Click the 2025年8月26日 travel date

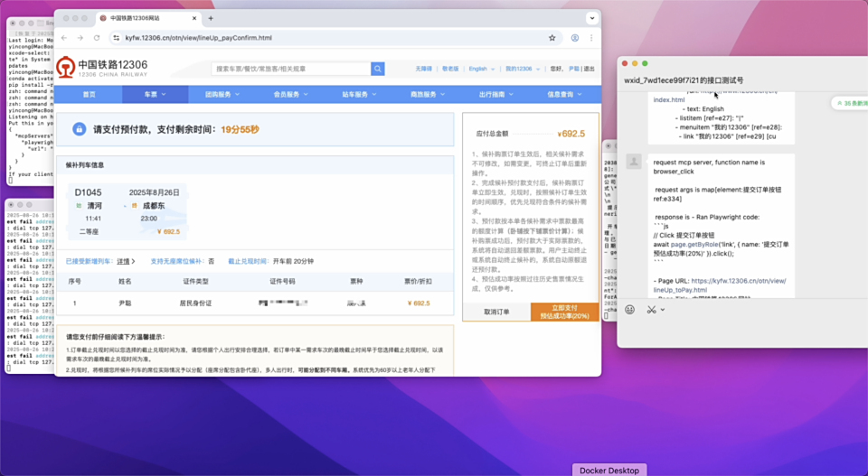point(155,192)
